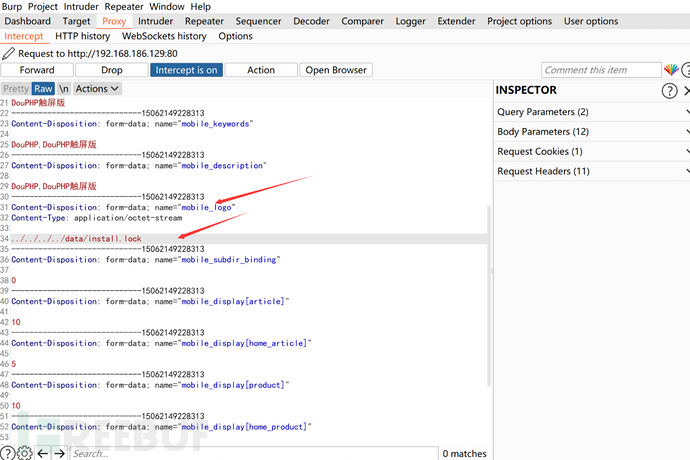Click the Comment this item field

599,70
